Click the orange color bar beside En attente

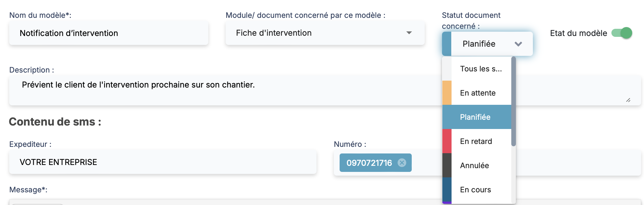(x=447, y=93)
